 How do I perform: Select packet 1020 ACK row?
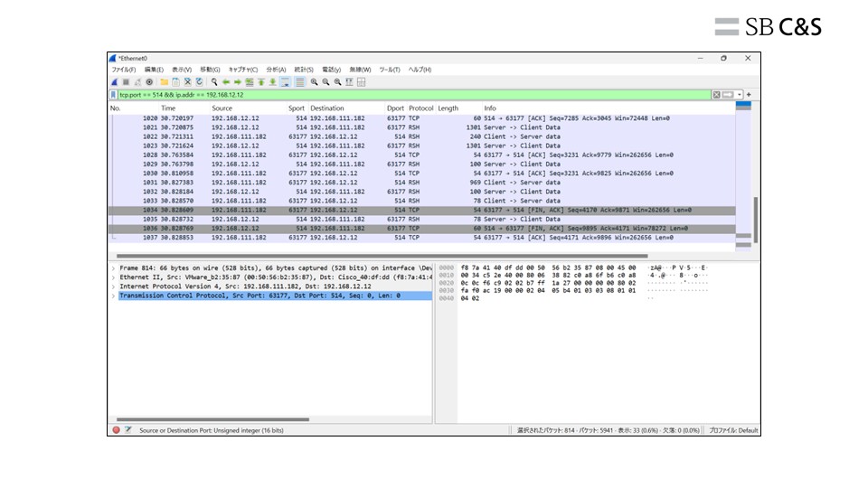(x=422, y=118)
